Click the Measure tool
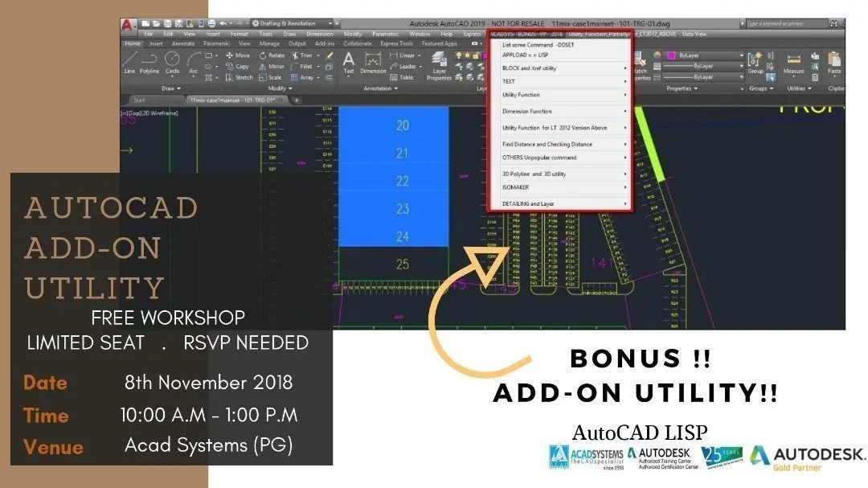 (x=793, y=64)
